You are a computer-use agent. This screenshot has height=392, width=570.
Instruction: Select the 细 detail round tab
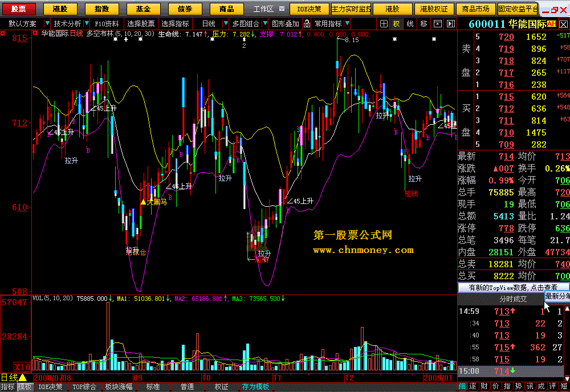462,386
